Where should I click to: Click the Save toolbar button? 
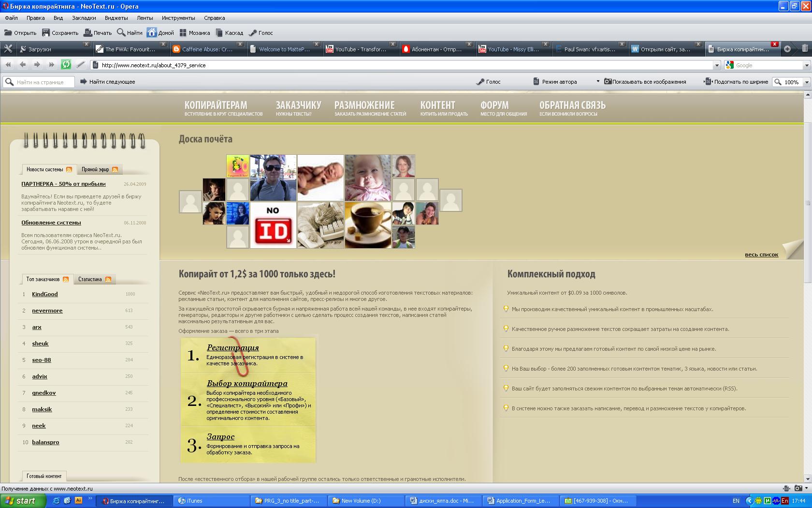coord(60,33)
